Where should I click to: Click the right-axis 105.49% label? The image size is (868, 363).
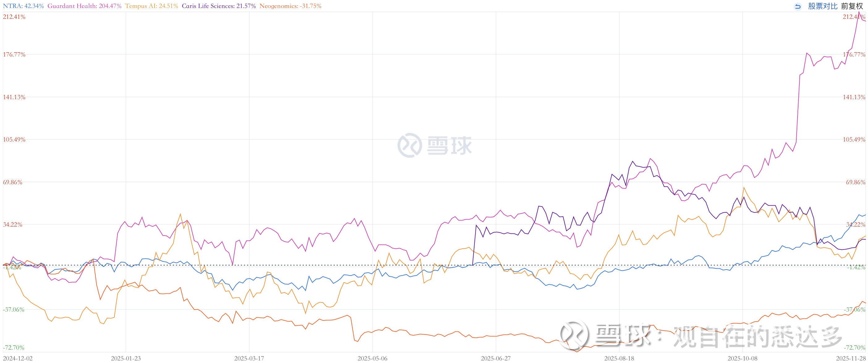click(x=853, y=139)
